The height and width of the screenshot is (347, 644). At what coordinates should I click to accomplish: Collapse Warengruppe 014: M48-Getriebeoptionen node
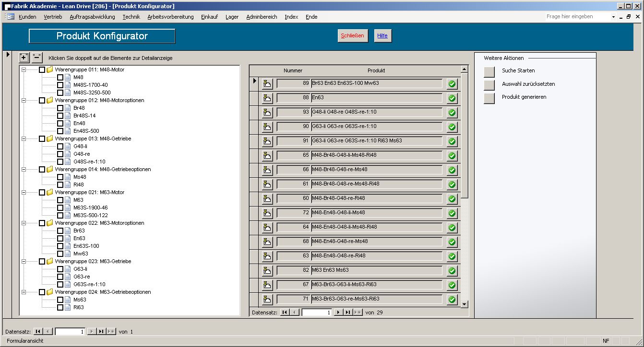(24, 169)
